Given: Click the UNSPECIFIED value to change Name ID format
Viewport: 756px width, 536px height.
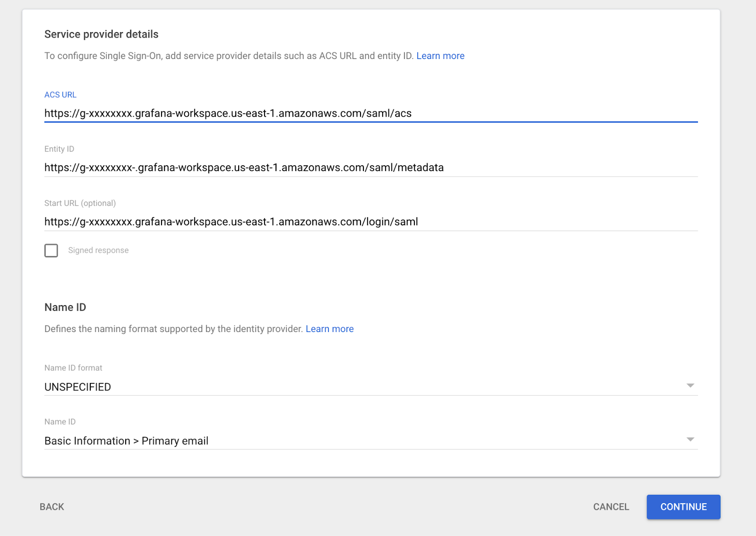Looking at the screenshot, I should click(x=77, y=387).
